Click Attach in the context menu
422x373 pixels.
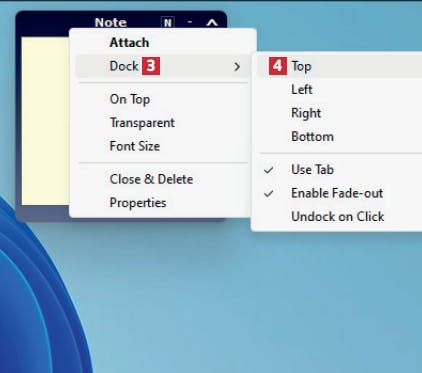163,43
